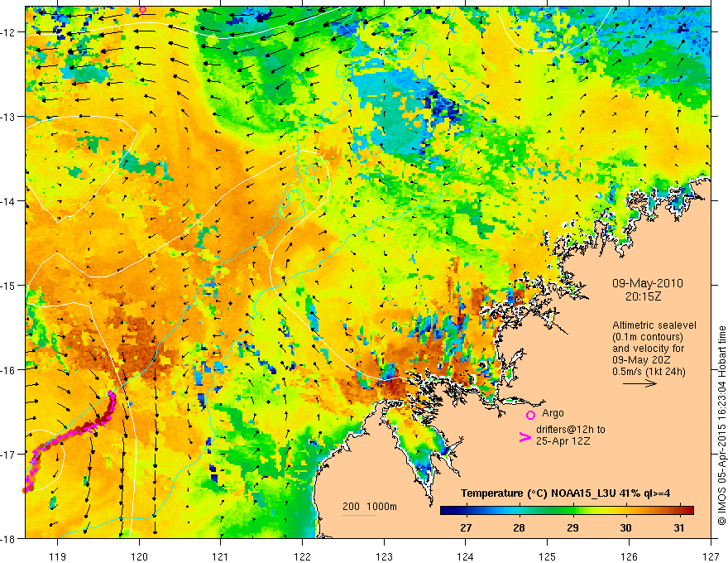This screenshot has width=728, height=563.
Task: Click the '124' longitude axis label
Action: coord(465,556)
